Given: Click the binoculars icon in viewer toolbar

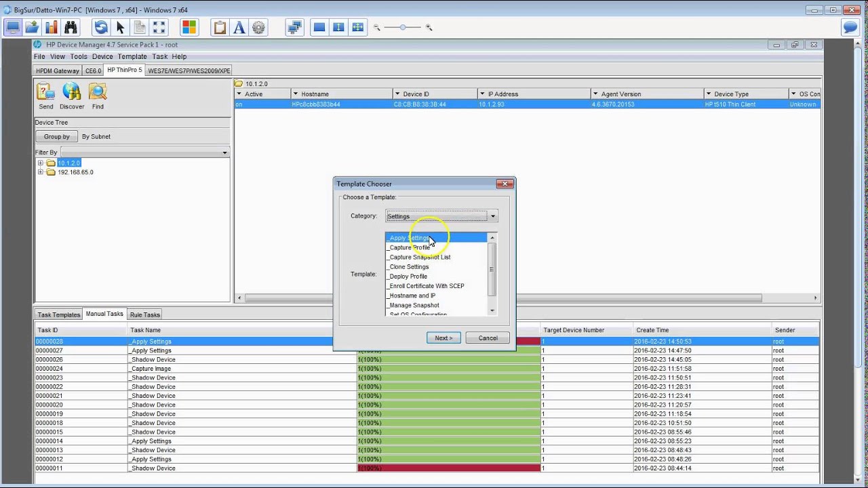Looking at the screenshot, I should coord(71,27).
